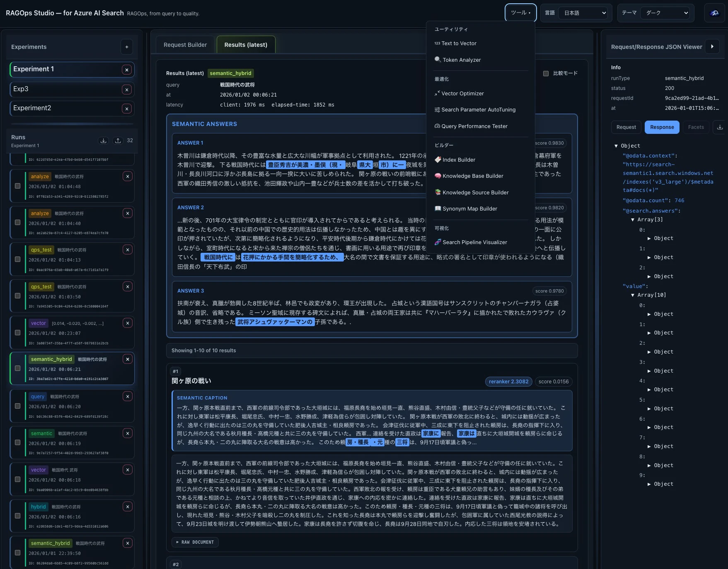This screenshot has height=569, width=728.
Task: Delete the vector run from 00:06:18
Action: [128, 470]
